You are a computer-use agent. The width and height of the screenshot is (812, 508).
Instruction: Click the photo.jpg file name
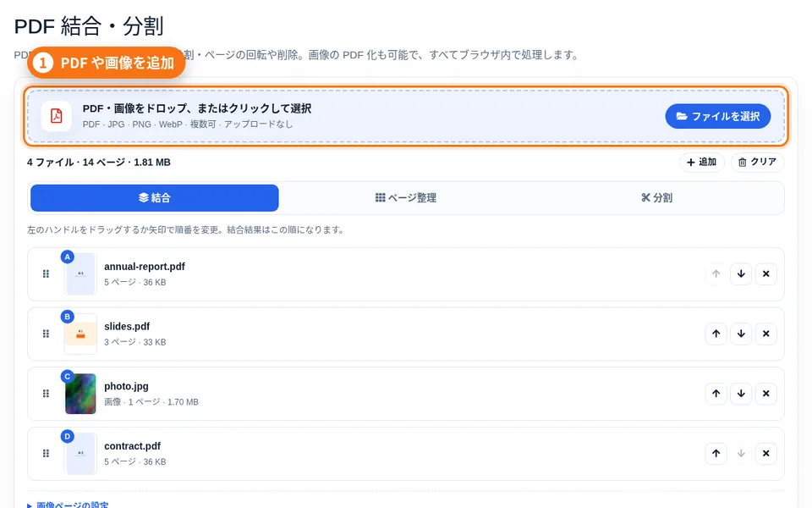click(126, 386)
